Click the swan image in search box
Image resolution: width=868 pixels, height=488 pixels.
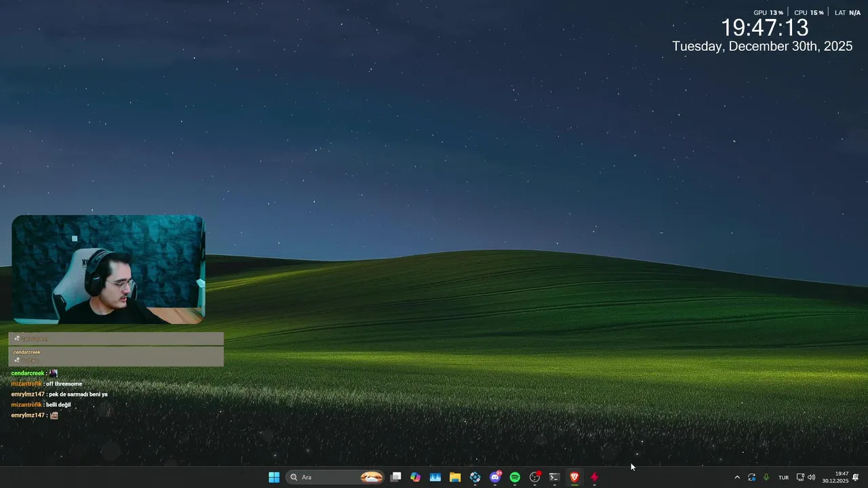point(372,477)
